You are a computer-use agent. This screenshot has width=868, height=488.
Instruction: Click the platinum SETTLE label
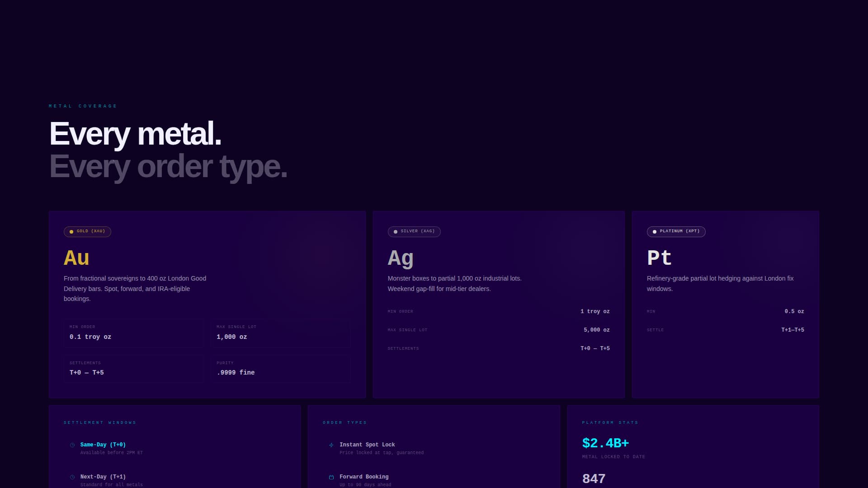656,330
